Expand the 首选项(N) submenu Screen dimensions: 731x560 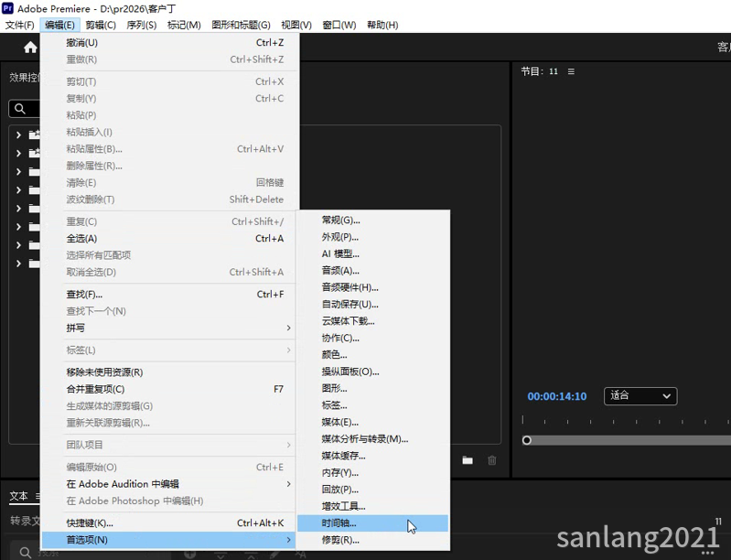[169, 540]
